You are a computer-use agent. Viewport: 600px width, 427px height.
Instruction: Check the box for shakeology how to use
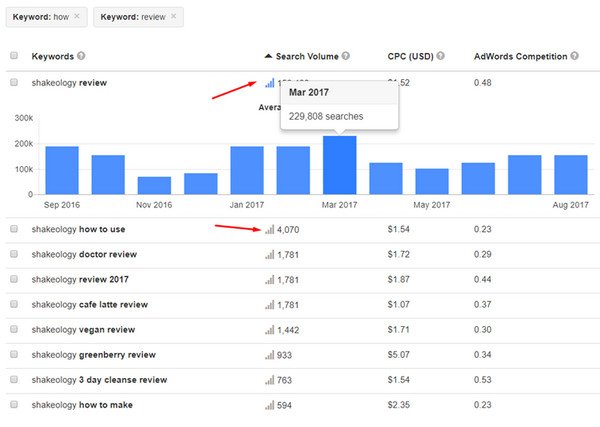click(x=14, y=229)
